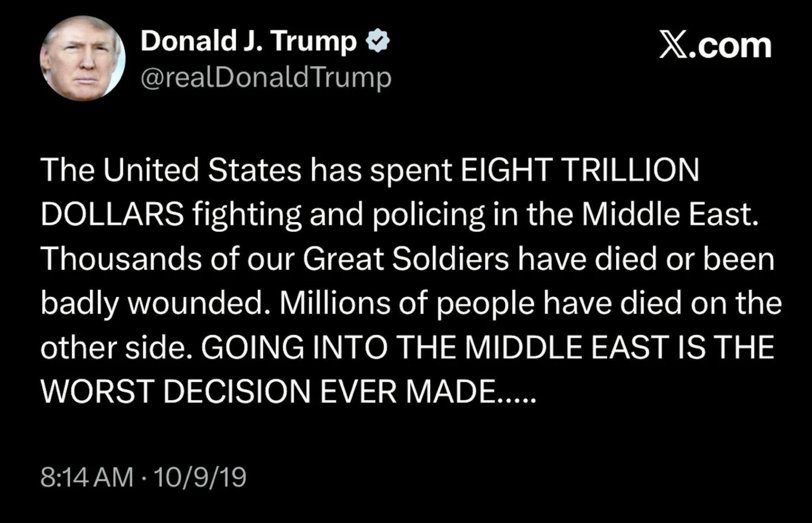The image size is (812, 523).
Task: Click "The United States" at tweet start
Action: click(x=171, y=170)
